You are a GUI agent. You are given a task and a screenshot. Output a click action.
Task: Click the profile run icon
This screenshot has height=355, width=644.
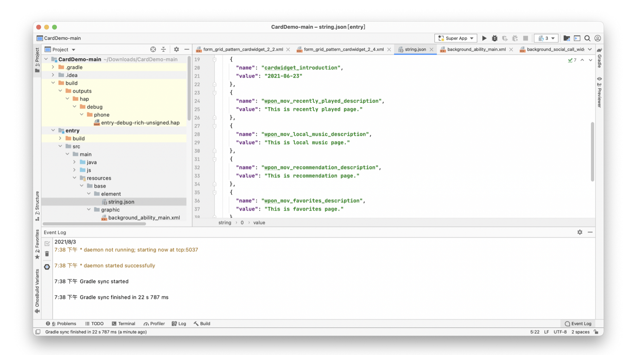[x=505, y=38]
